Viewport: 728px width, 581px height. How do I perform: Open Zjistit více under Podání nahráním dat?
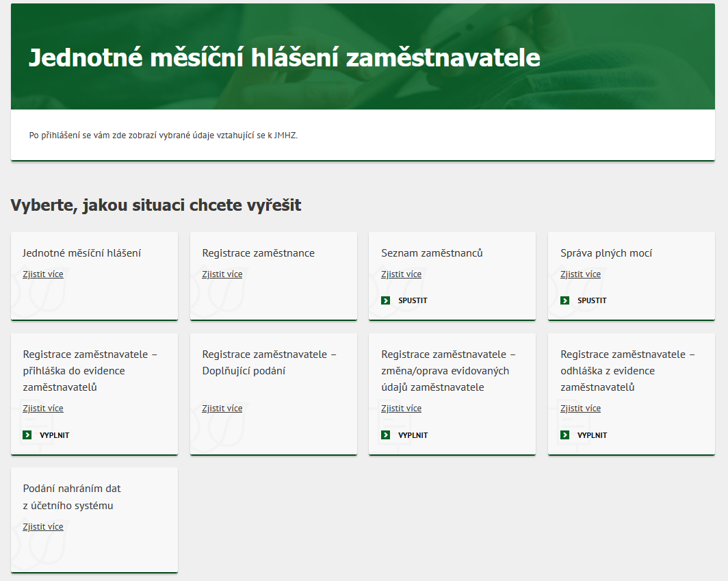pos(43,527)
